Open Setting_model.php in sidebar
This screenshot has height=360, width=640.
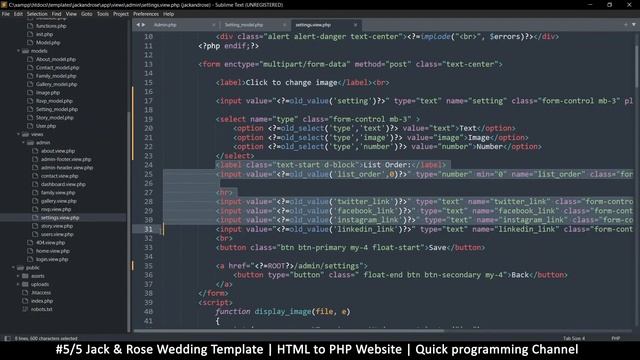[57, 109]
